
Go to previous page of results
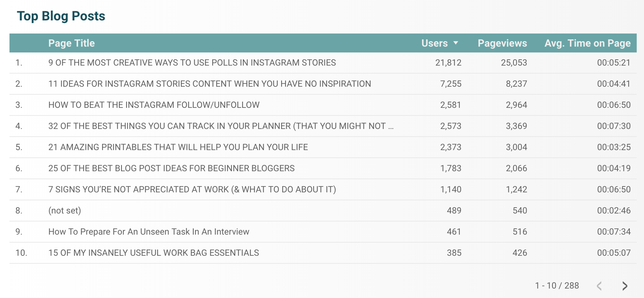click(599, 286)
